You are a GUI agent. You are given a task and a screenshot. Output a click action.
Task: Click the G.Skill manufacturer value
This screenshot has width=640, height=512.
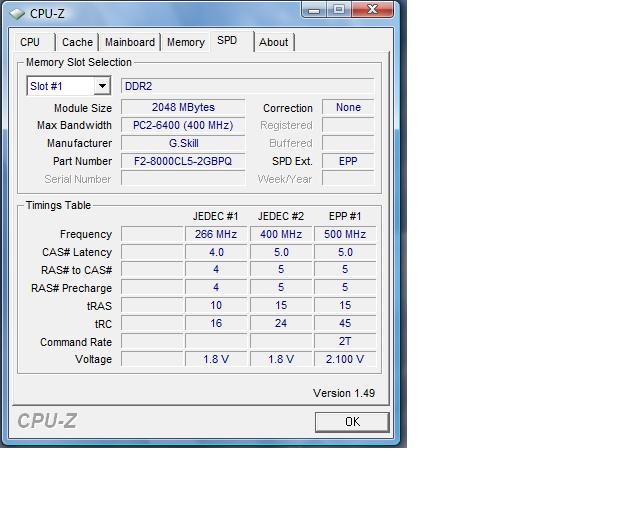pos(183,143)
